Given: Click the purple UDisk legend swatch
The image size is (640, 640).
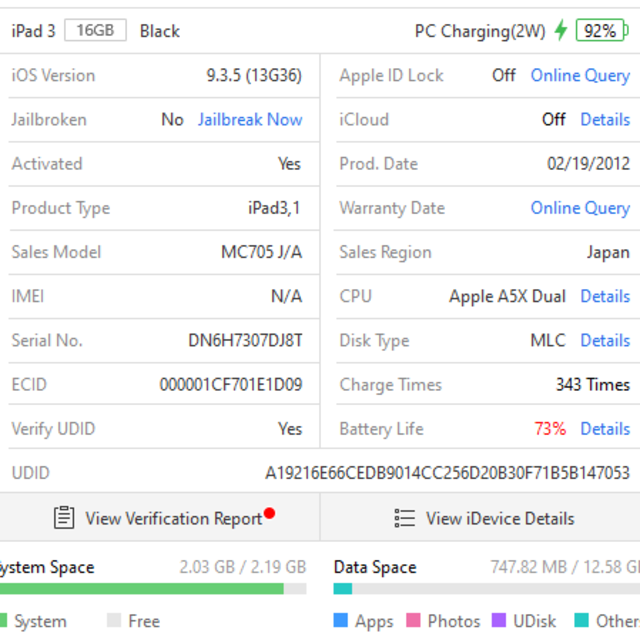Looking at the screenshot, I should point(499,620).
